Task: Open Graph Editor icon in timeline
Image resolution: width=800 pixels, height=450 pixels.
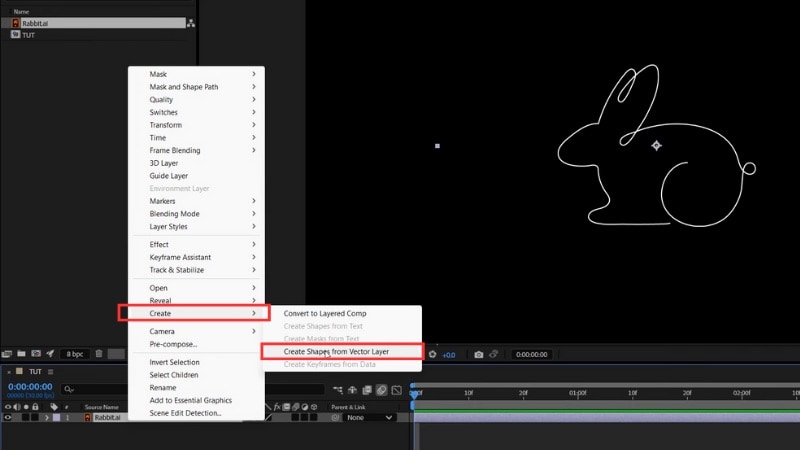Action: pos(396,390)
